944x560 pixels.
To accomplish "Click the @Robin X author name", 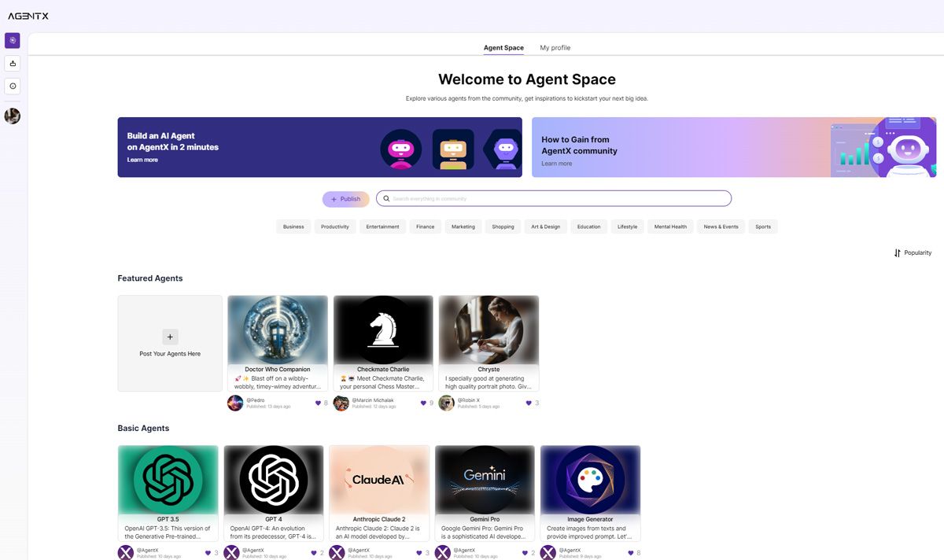I will pos(469,400).
